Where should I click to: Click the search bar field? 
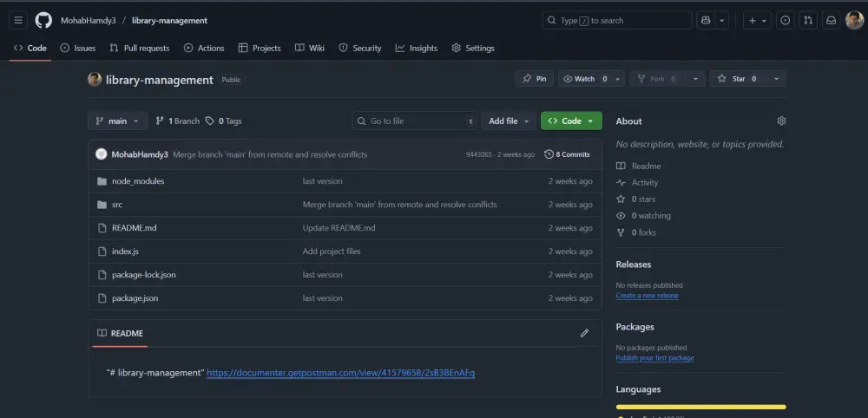click(x=616, y=21)
